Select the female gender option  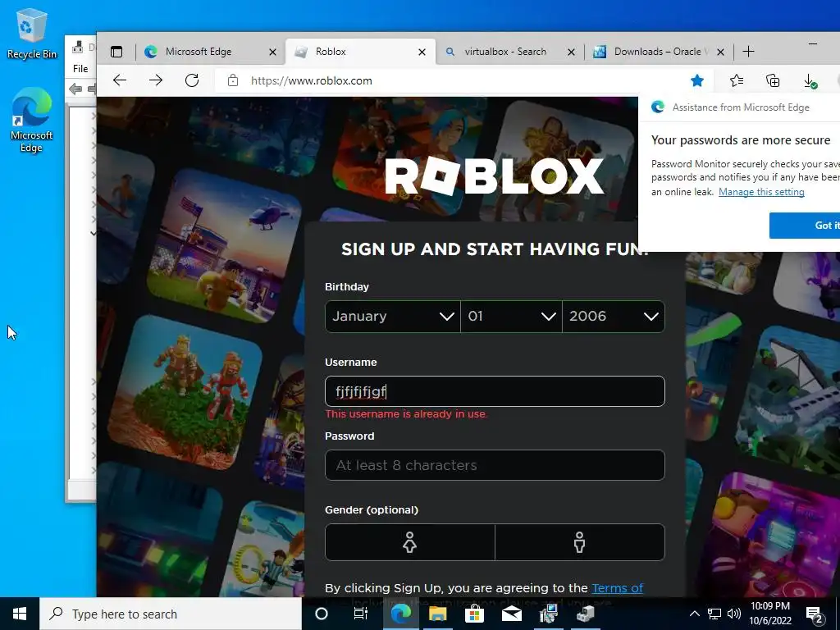coord(410,542)
